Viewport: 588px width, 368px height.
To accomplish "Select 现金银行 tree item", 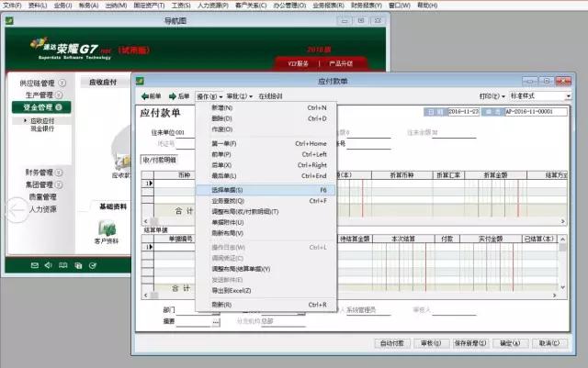I will [x=42, y=128].
